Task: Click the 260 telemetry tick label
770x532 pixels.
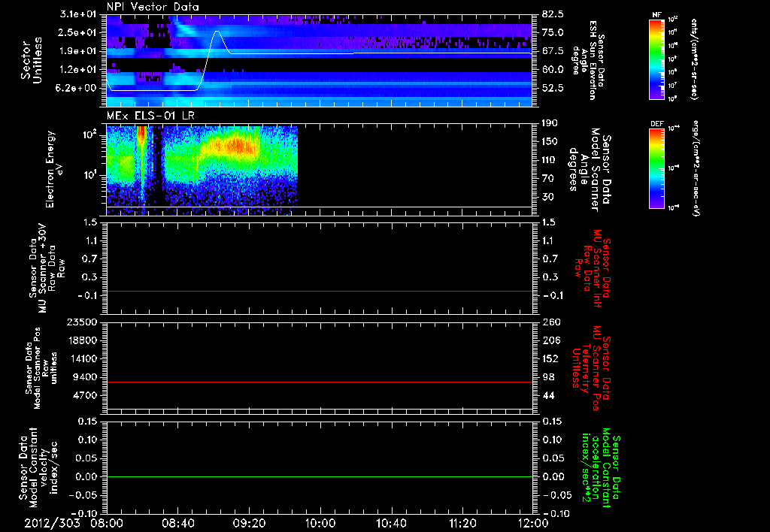Action: click(550, 322)
